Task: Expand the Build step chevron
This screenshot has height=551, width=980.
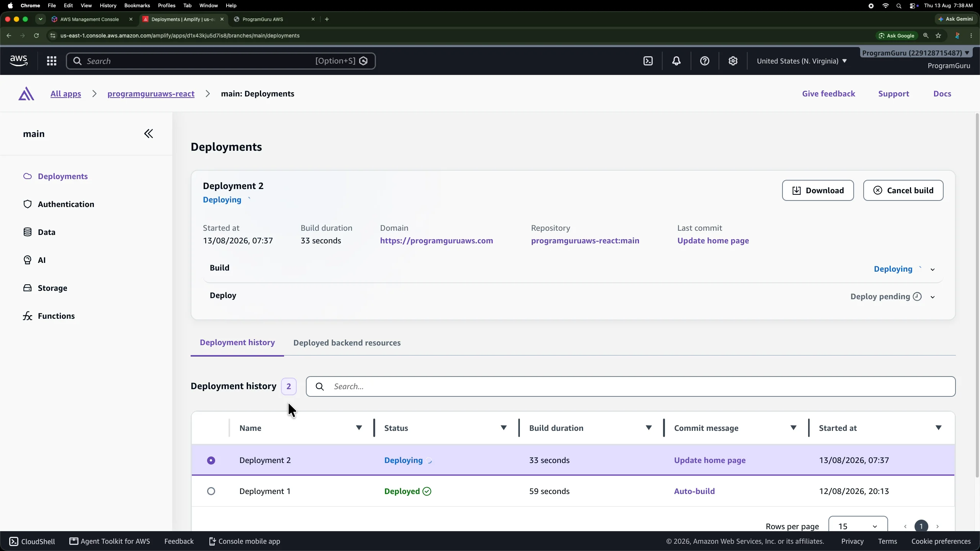Action: click(x=933, y=269)
